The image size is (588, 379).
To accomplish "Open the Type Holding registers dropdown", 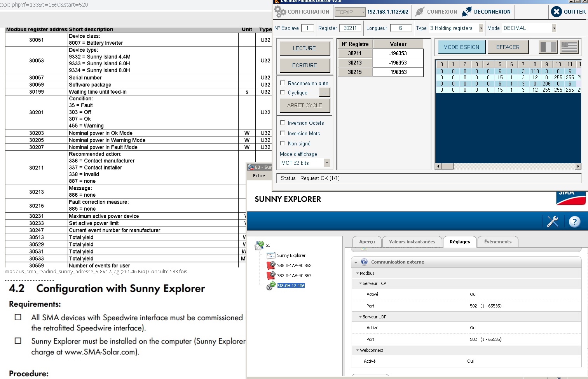I will pyautogui.click(x=481, y=28).
